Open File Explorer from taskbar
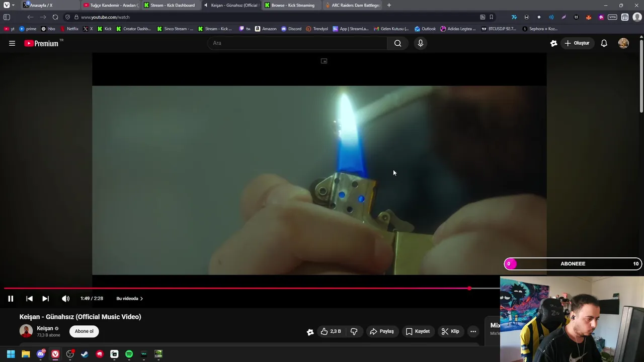The width and height of the screenshot is (644, 362). pos(26,354)
